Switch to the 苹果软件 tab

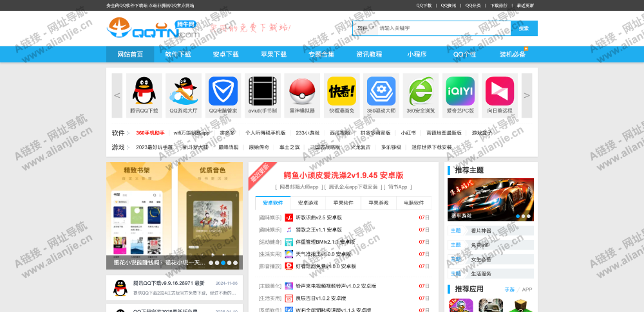click(343, 203)
